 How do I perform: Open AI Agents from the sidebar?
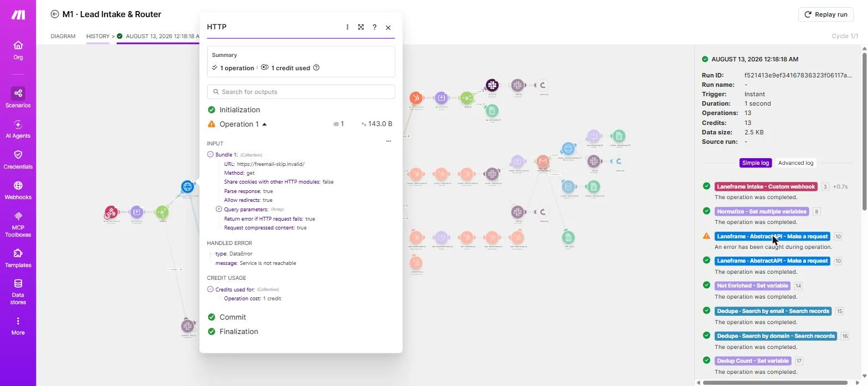click(18, 129)
